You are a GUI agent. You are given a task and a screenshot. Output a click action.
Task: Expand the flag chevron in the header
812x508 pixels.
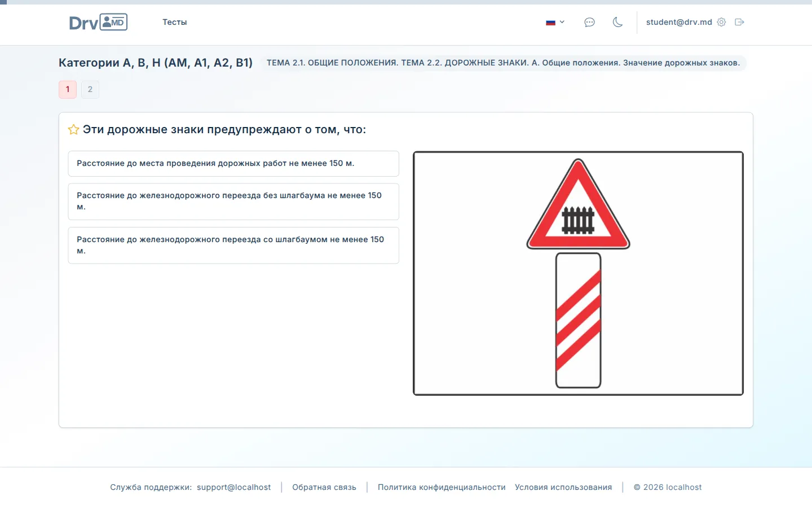pyautogui.click(x=562, y=22)
